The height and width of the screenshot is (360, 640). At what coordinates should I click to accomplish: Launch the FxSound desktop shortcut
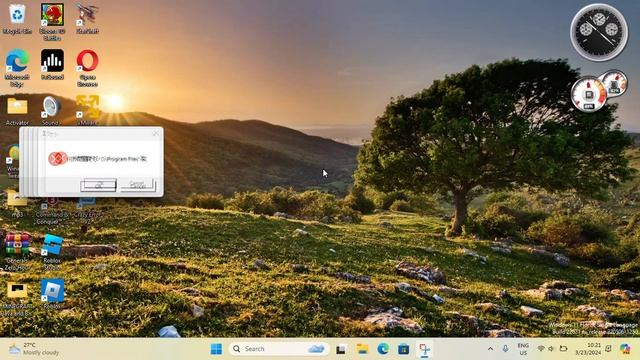pos(52,64)
